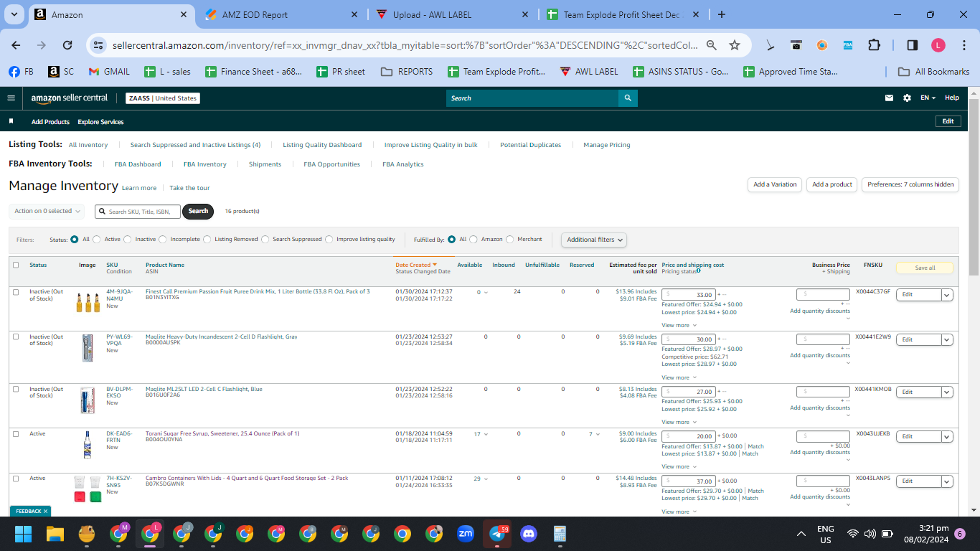This screenshot has width=980, height=551.
Task: Select the Active status filter radio
Action: click(x=98, y=240)
